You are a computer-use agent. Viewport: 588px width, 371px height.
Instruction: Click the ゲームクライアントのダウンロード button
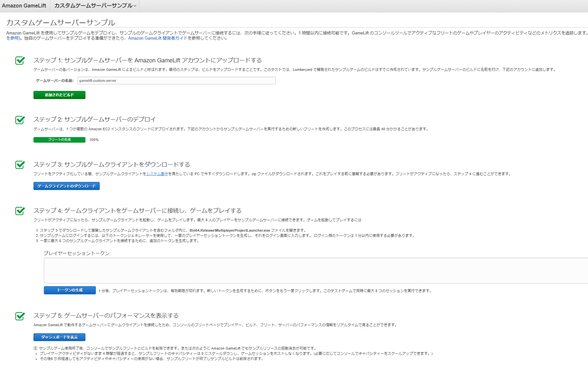(67, 186)
